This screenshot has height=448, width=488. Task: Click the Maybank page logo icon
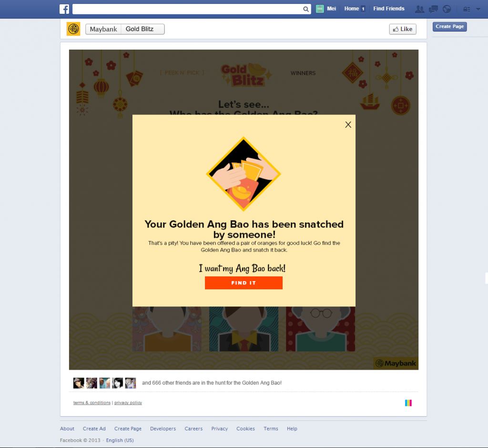pos(73,29)
